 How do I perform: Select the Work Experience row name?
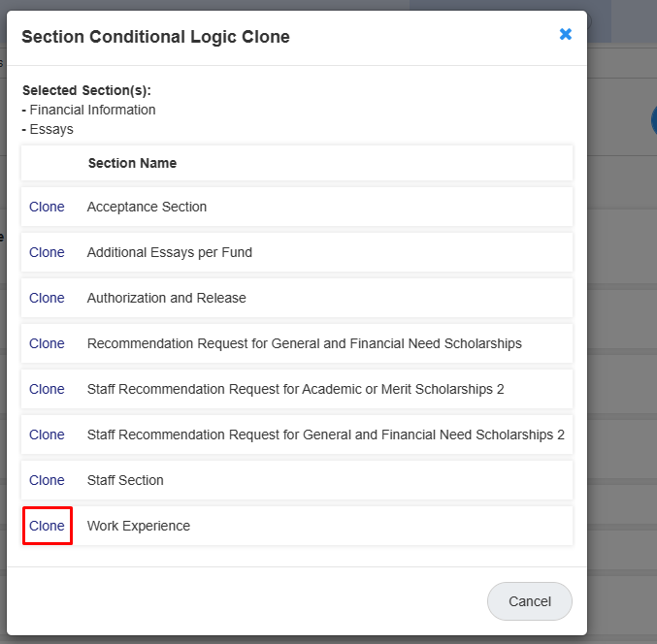tap(139, 526)
